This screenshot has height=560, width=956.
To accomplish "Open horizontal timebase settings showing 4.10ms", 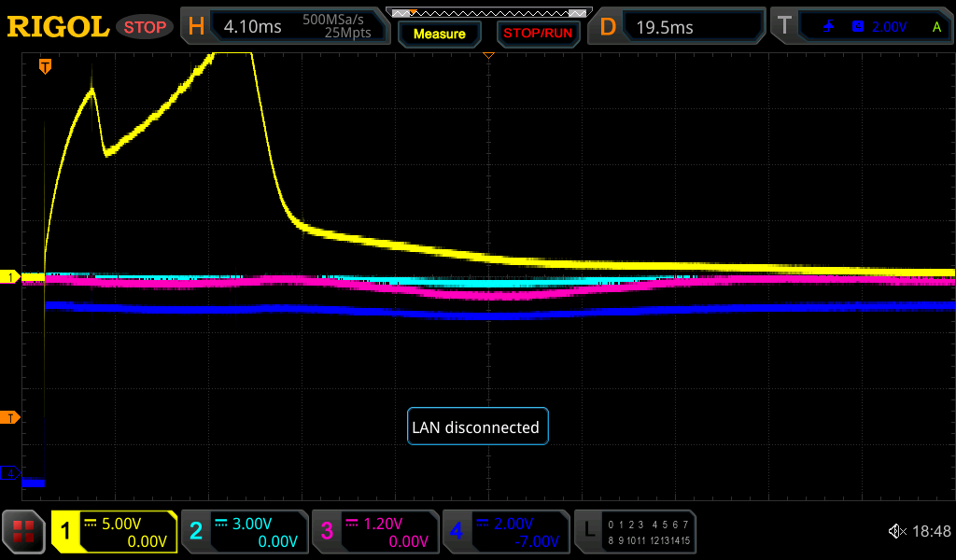I will coord(285,27).
